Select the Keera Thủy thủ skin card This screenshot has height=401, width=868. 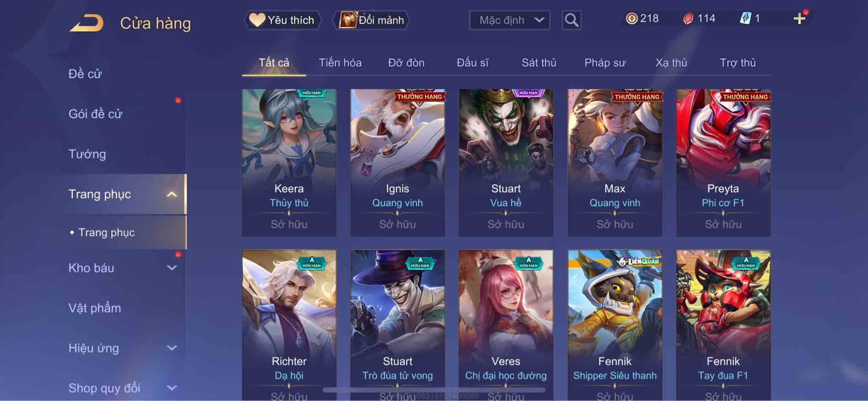click(289, 163)
